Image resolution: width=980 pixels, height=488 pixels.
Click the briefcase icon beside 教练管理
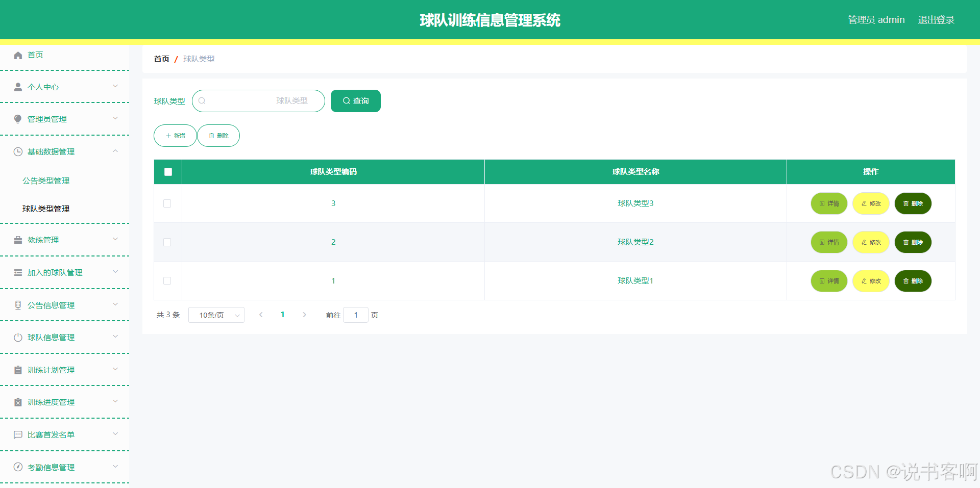point(18,240)
